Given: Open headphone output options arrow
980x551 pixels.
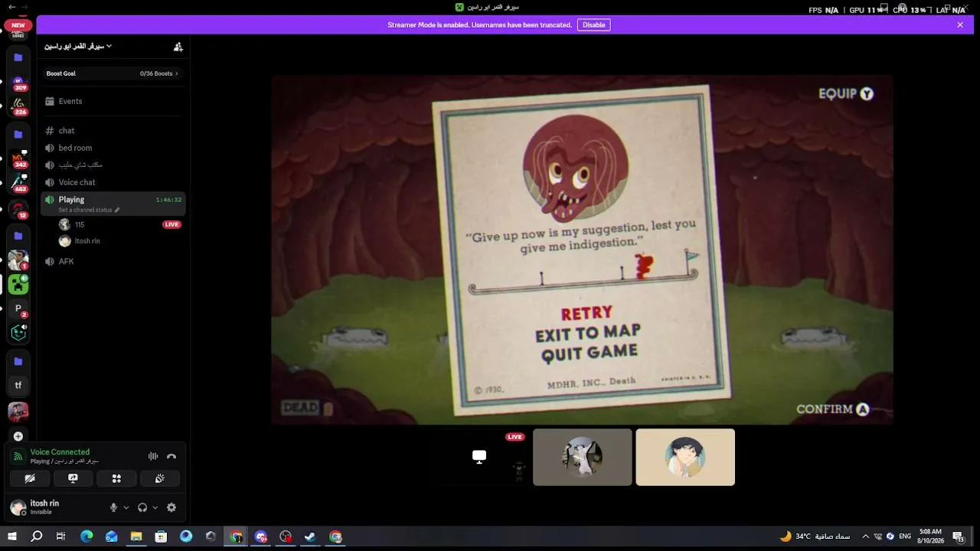Looking at the screenshot, I should [x=155, y=507].
